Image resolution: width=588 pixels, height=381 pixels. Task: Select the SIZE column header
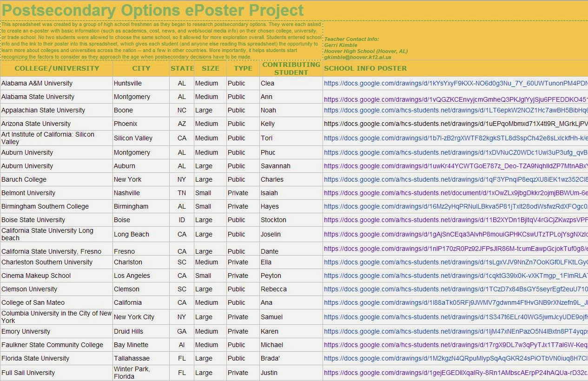click(211, 68)
